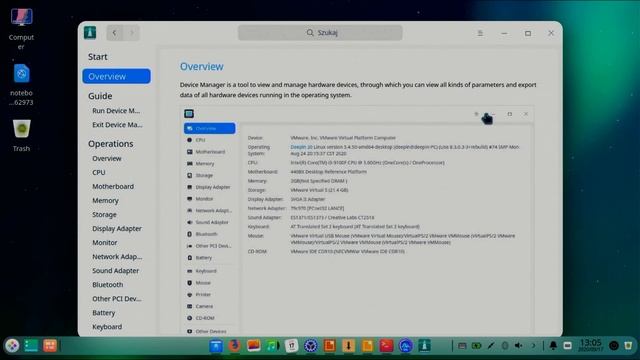Click the Start heading in sidebar
Screen dimensions: 640x360
(x=98, y=57)
